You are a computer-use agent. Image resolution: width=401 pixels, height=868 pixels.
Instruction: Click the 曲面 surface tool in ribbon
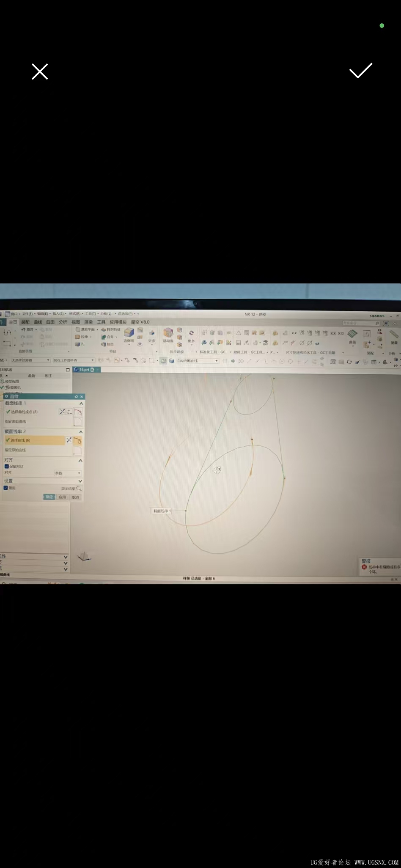coord(352,336)
